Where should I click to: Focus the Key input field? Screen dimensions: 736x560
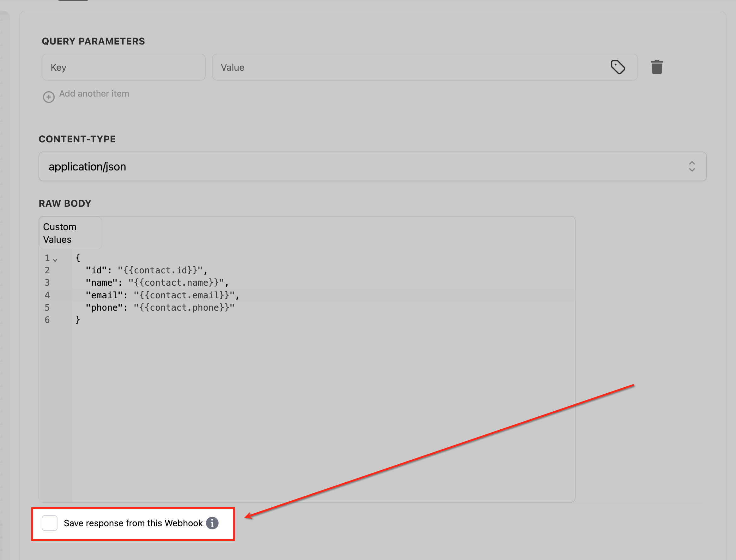pos(124,67)
